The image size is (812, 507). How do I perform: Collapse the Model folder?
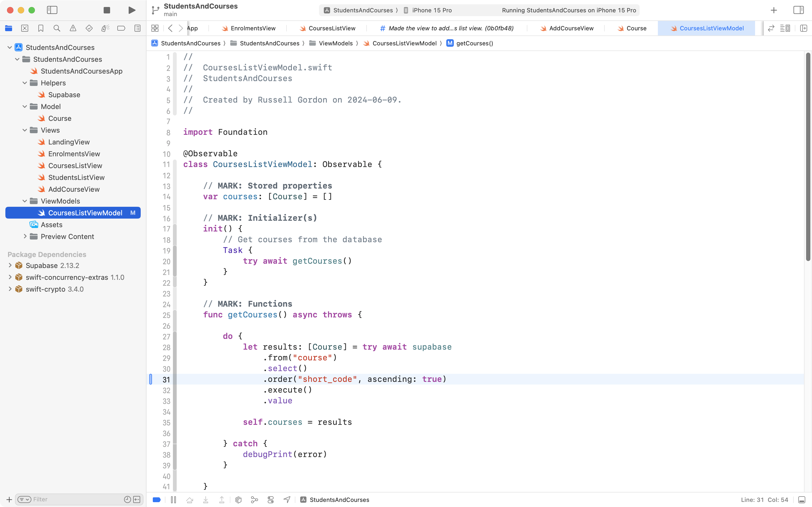coord(24,106)
